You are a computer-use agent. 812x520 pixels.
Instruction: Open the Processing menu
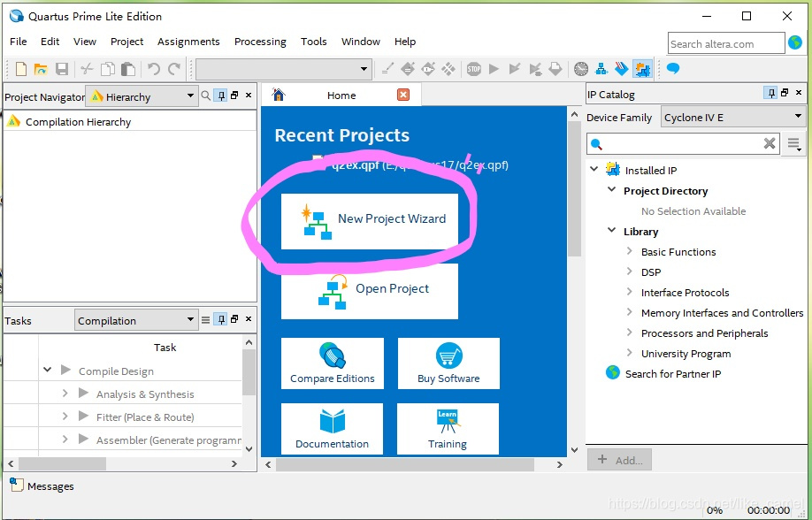[260, 42]
